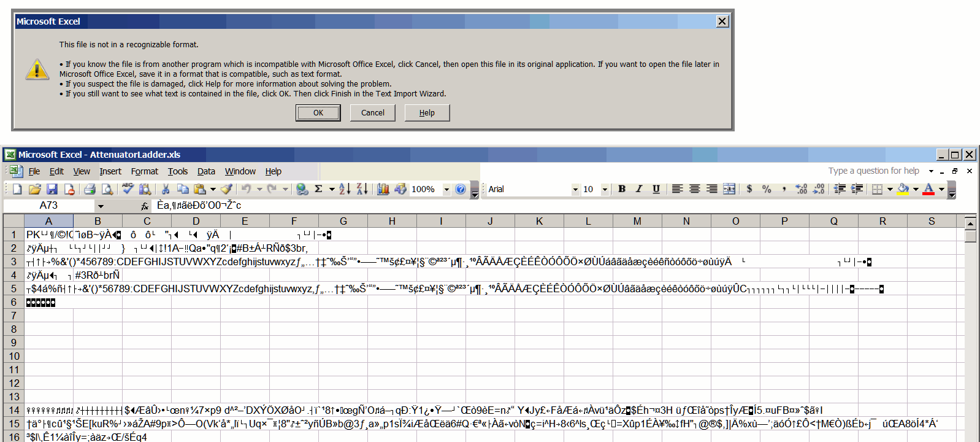Toggle italic formatting
Screen dimensions: 980x442
[x=639, y=189]
